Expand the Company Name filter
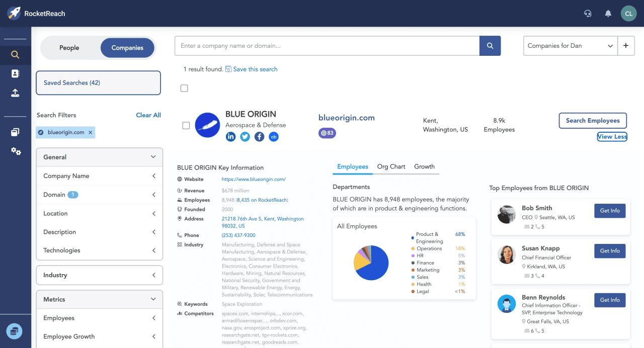The height and width of the screenshot is (348, 644). click(99, 176)
